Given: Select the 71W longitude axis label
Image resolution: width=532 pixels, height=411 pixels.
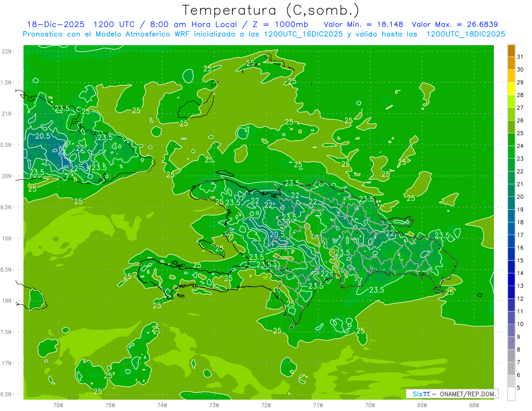Looking at the screenshot, I should (318, 405).
